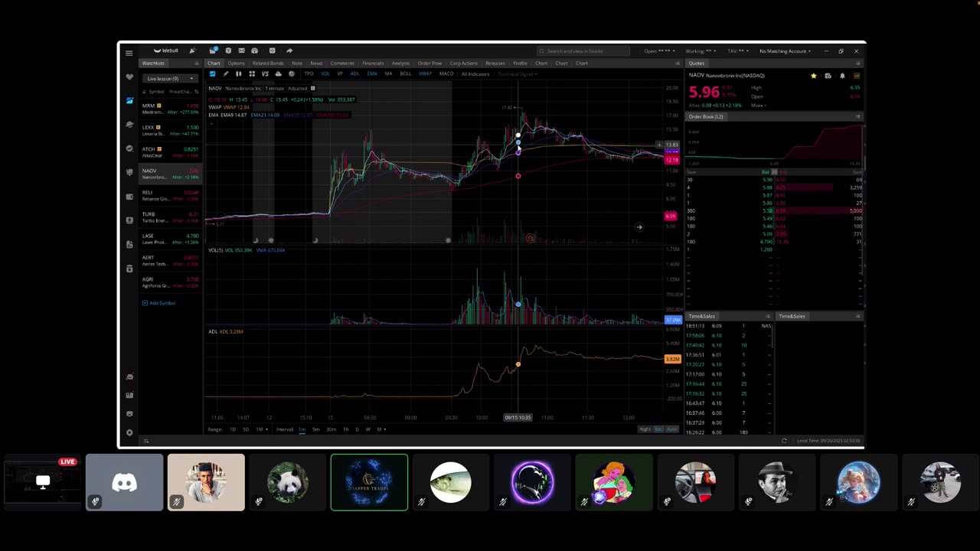Viewport: 980px width, 551px height.
Task: Switch to the Options tab
Action: [x=236, y=64]
